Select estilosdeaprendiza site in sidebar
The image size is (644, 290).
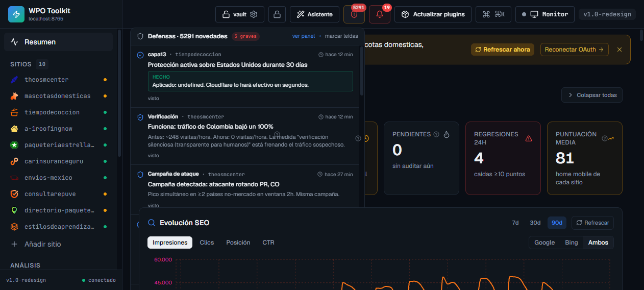click(58, 227)
